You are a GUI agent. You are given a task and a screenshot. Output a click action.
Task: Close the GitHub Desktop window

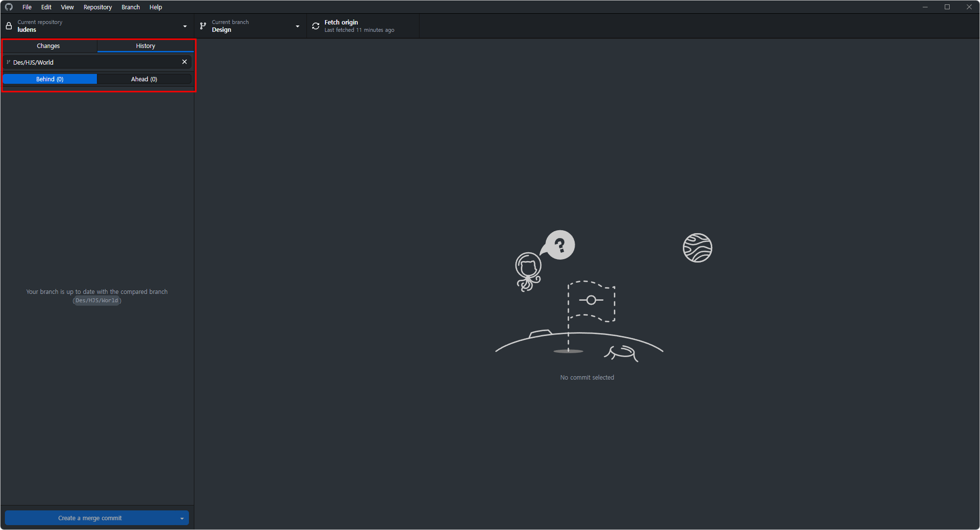969,7
